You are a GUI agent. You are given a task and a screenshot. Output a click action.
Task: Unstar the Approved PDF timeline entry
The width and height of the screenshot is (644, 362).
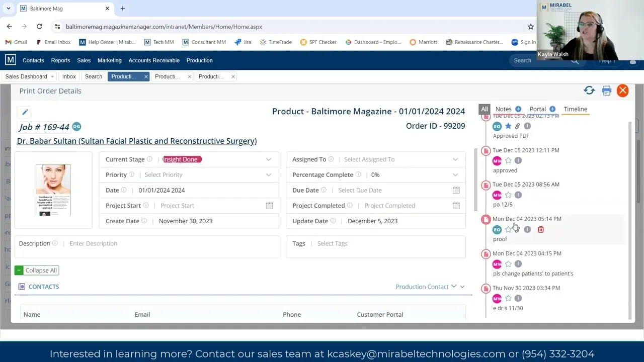point(508,126)
